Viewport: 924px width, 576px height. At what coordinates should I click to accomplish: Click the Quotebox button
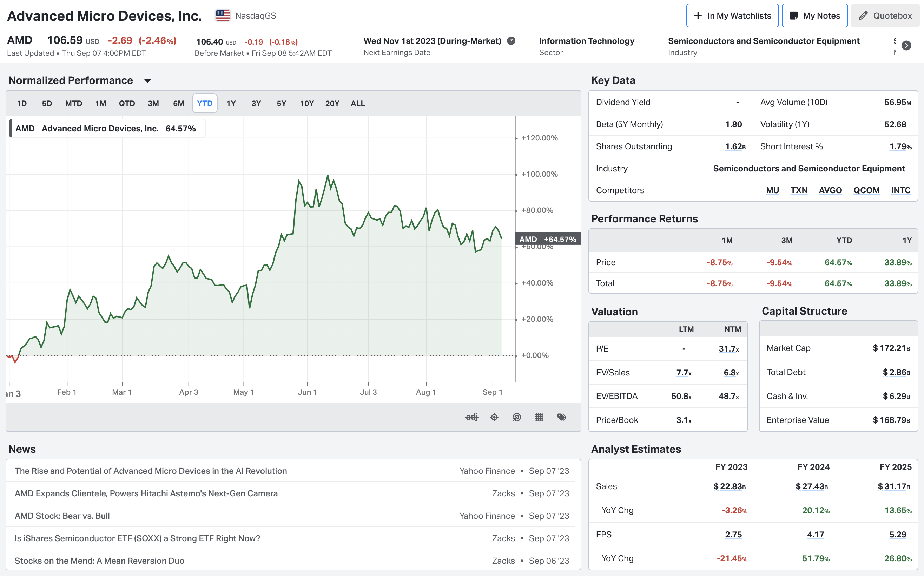click(885, 15)
